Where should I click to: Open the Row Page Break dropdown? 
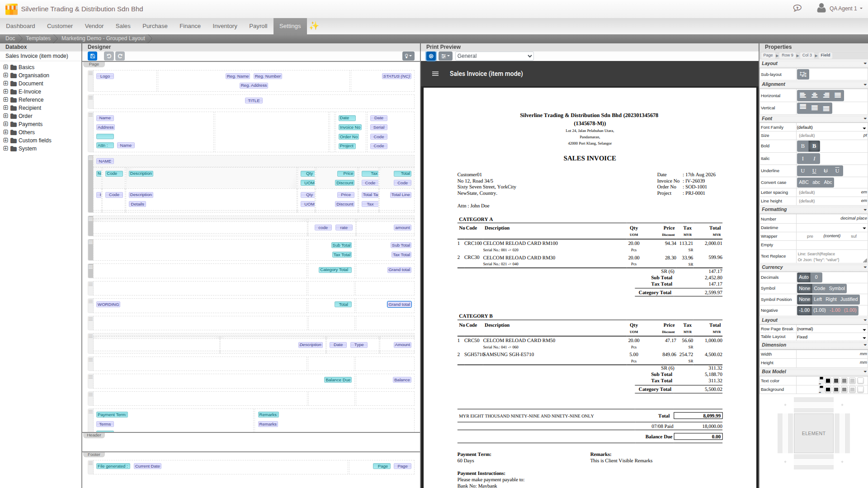831,329
